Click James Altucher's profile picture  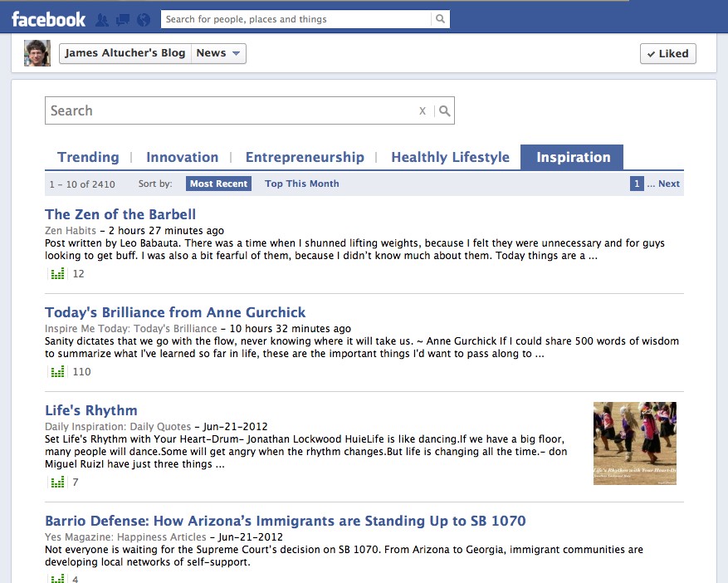[37, 53]
